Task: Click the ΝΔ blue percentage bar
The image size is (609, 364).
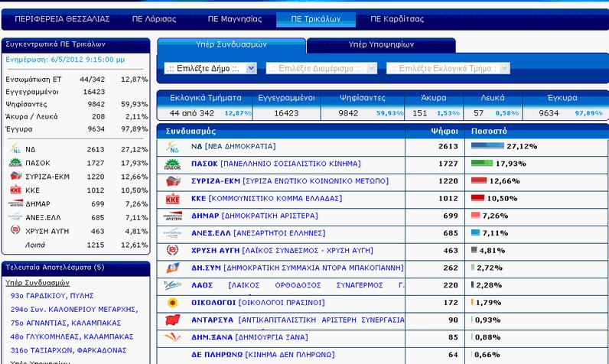Action: coord(487,146)
